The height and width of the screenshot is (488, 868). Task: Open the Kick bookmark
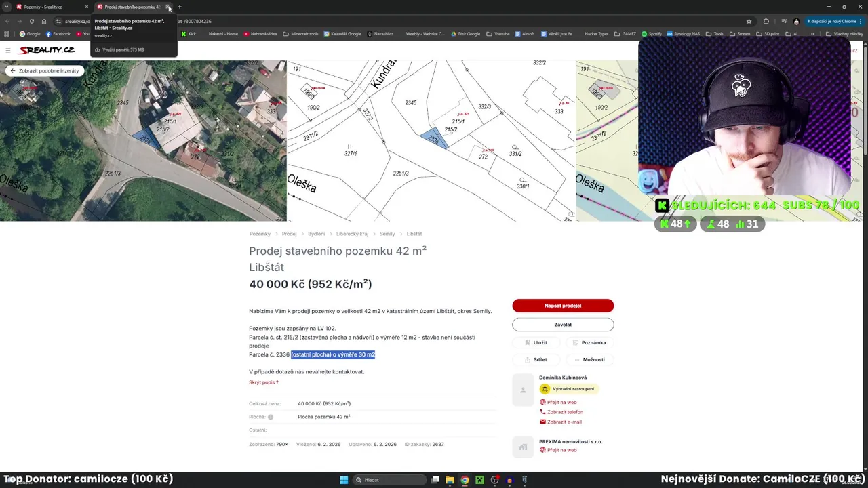[x=189, y=34]
